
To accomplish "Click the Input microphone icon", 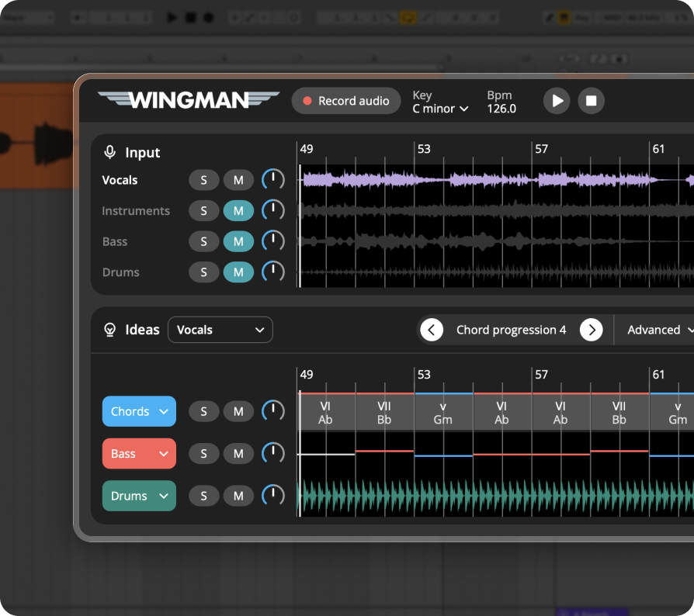I will (109, 152).
